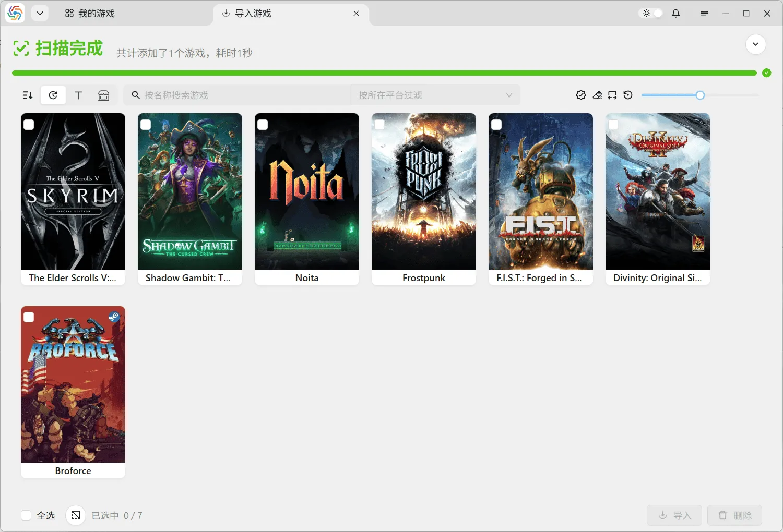
Task: Collapse the 扫描完成 banner with its chevron
Action: [755, 44]
